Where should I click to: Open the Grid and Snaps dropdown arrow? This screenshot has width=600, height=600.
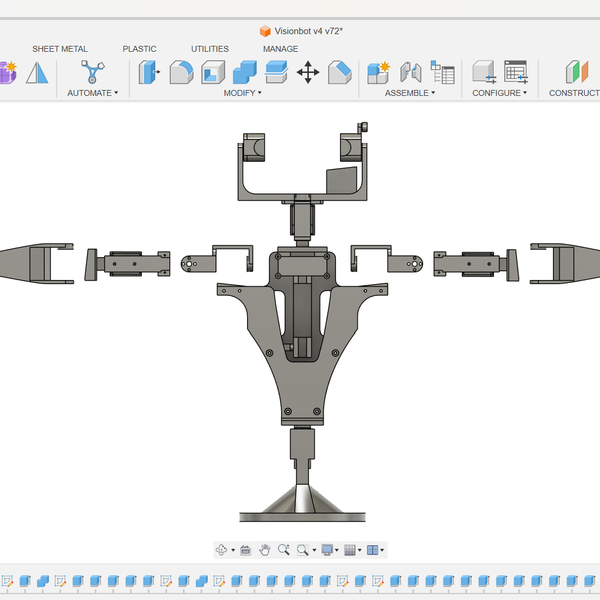tap(359, 550)
